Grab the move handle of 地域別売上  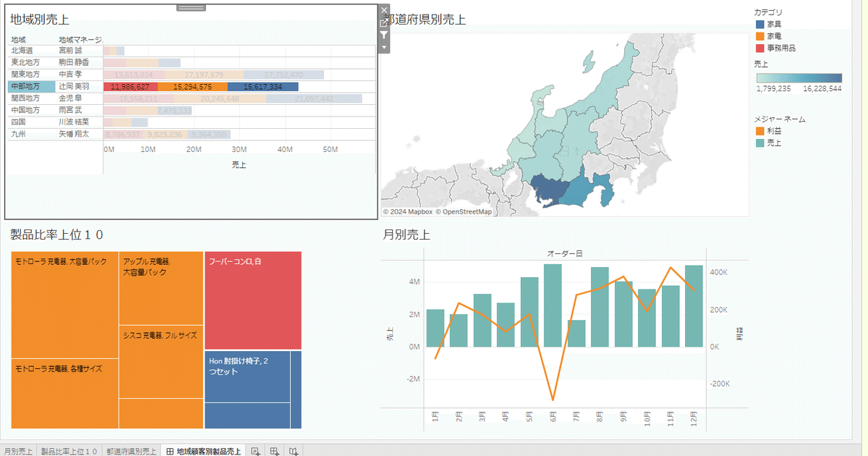coord(192,7)
